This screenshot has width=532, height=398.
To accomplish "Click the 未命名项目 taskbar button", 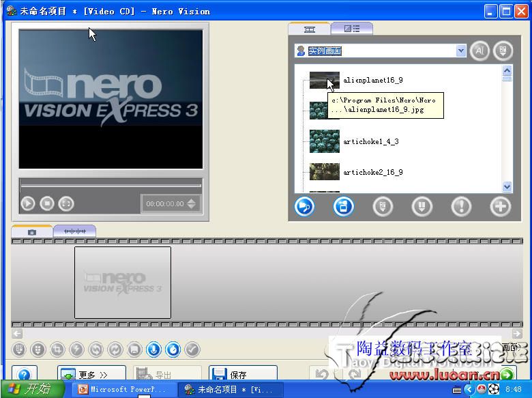I will [231, 389].
